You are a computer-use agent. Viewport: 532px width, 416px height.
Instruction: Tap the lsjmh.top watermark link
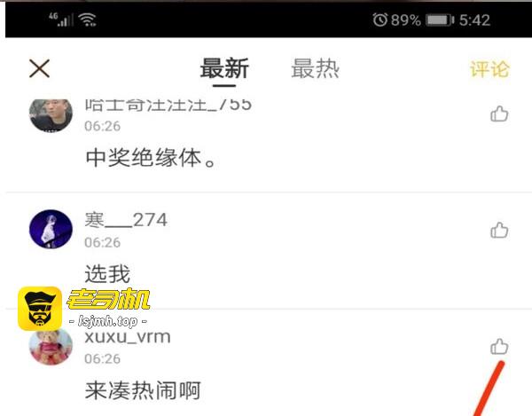108,321
